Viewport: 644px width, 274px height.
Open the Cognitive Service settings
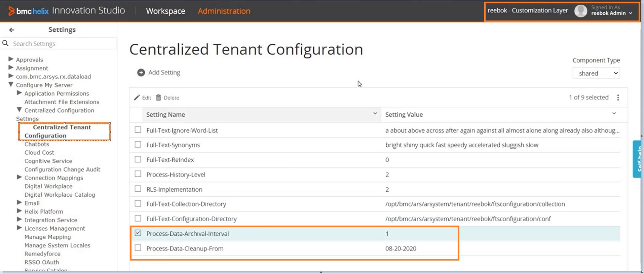[x=48, y=161]
